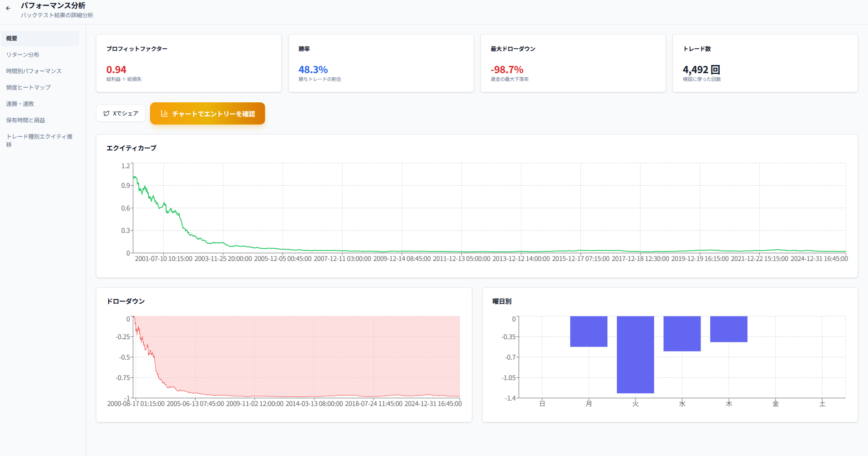This screenshot has height=456, width=868.
Task: Click the X bird icon in share button
Action: (x=106, y=114)
